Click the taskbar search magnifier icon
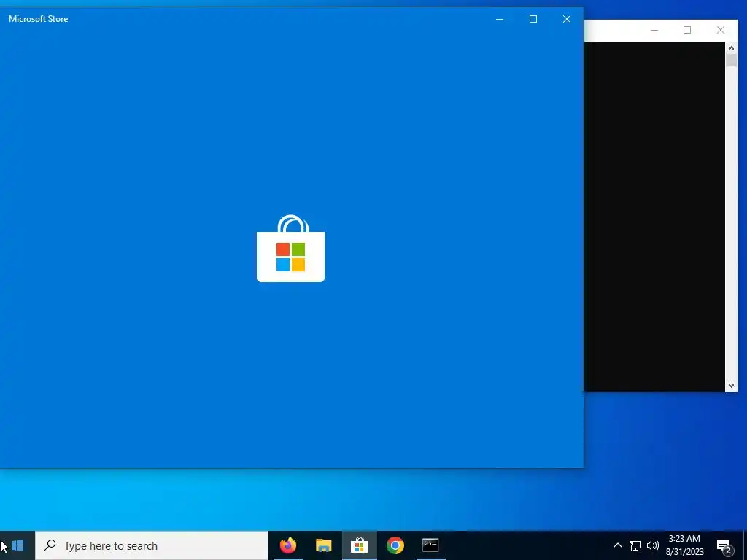Image resolution: width=747 pixels, height=560 pixels. (50, 545)
